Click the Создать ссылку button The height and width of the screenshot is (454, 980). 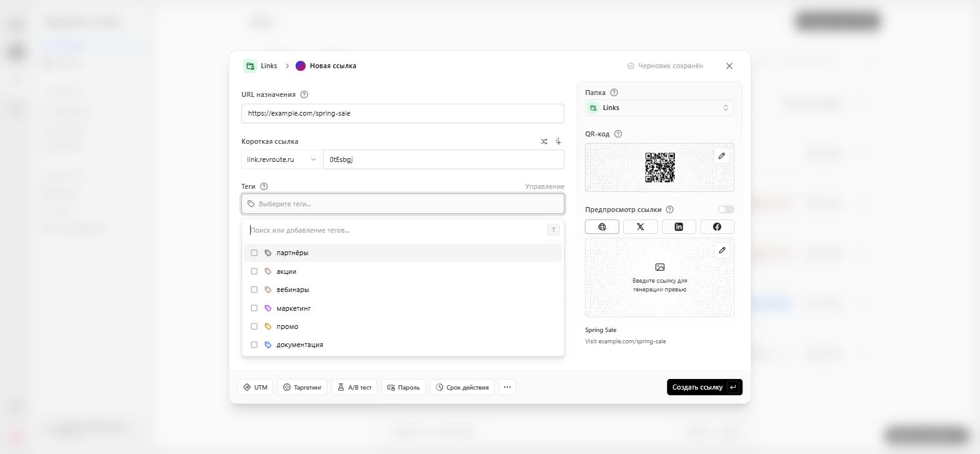(x=704, y=387)
